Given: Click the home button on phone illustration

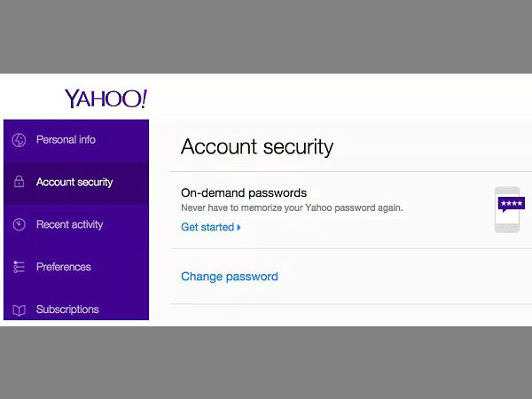Looking at the screenshot, I should point(507,228).
